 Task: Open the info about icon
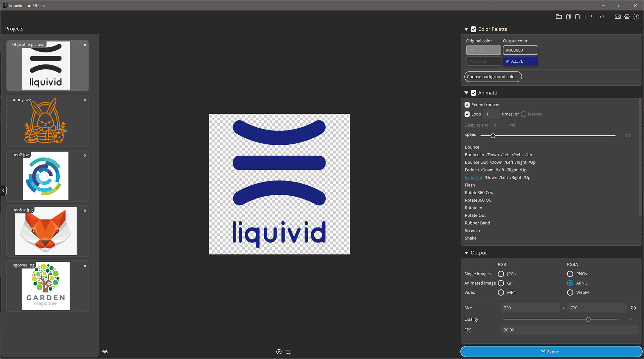coord(636,17)
